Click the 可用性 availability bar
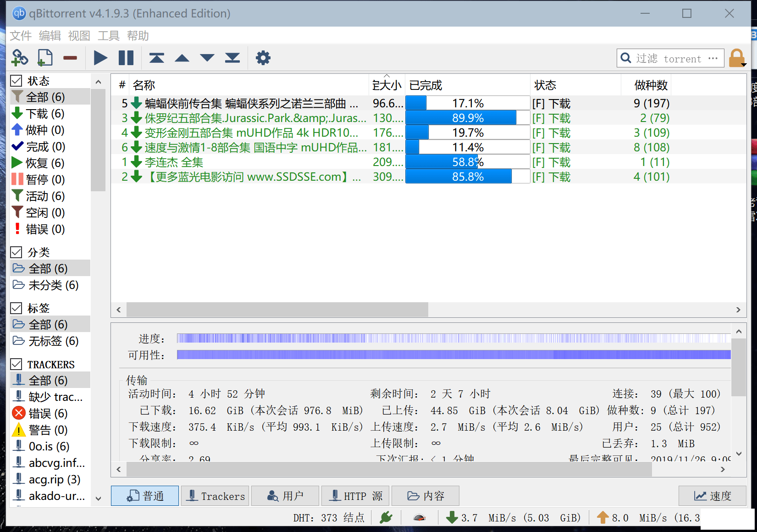The width and height of the screenshot is (757, 532). pyautogui.click(x=454, y=355)
